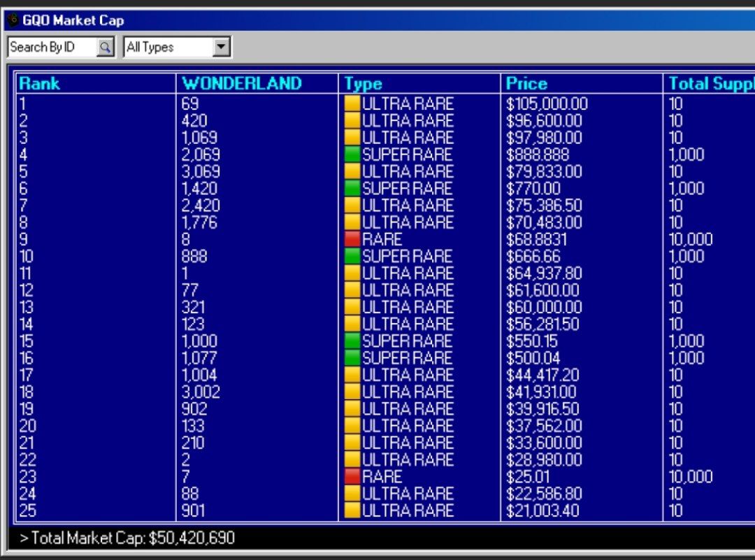The height and width of the screenshot is (560, 755).
Task: Select price $22,586.80
Action: 544,494
